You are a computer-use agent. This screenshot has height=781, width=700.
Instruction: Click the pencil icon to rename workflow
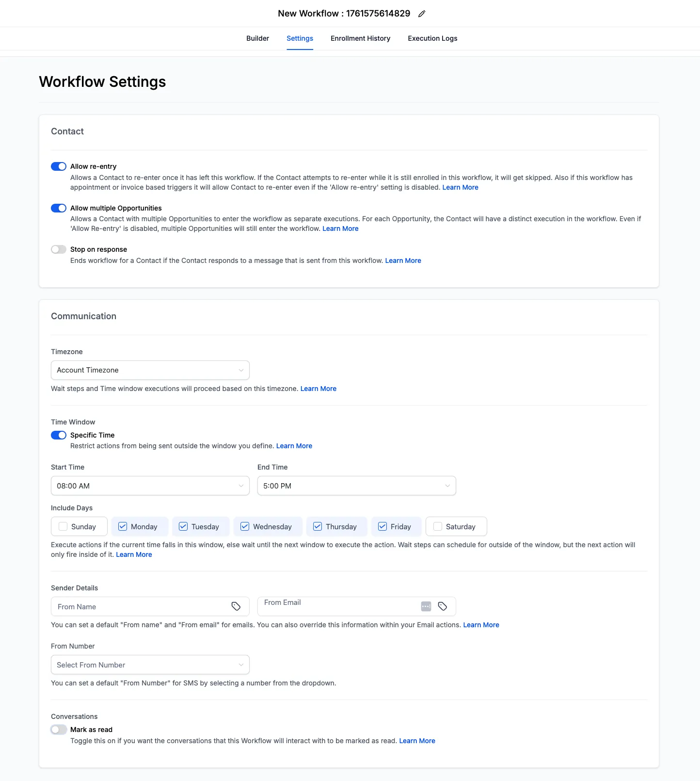pos(422,14)
